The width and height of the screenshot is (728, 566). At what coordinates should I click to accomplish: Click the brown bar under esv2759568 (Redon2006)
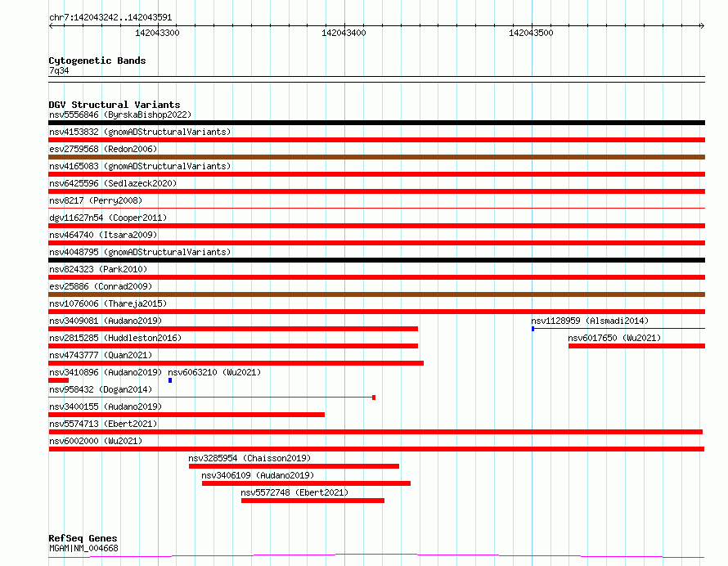376,157
